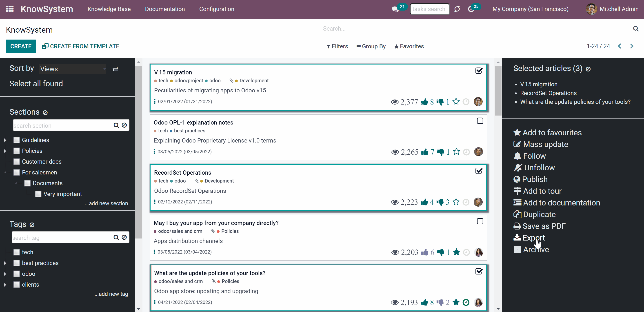
Task: Clear selected tags using the Tags reset icon
Action: (32, 225)
